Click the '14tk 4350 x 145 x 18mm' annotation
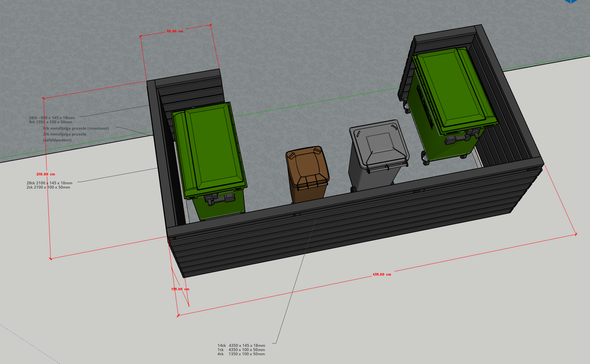590x364 pixels. [241, 346]
